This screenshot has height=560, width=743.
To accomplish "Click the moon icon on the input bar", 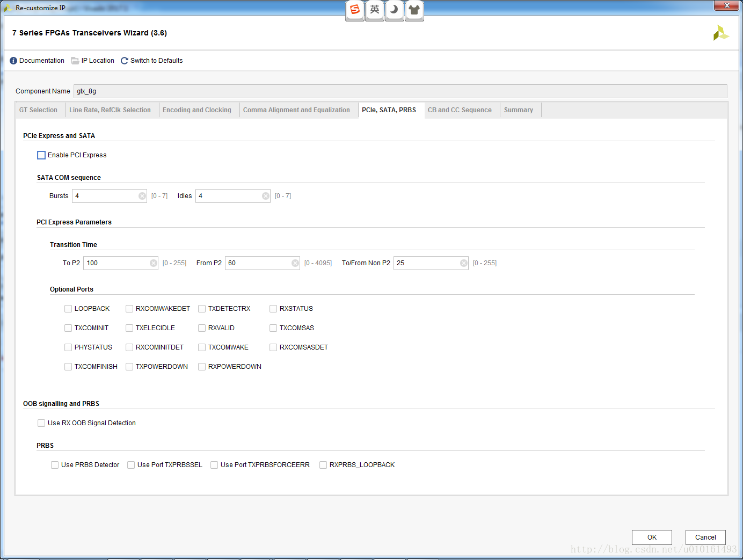I will pos(394,10).
